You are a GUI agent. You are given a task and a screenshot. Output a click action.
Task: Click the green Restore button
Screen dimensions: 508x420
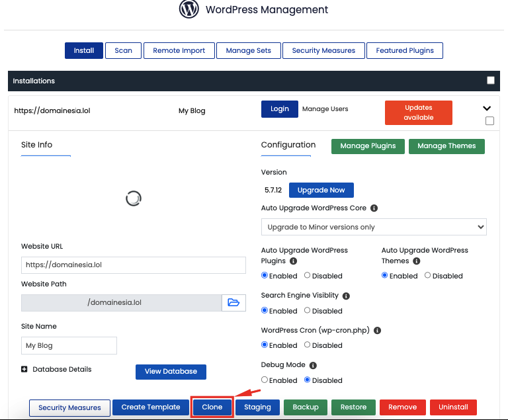pos(353,407)
